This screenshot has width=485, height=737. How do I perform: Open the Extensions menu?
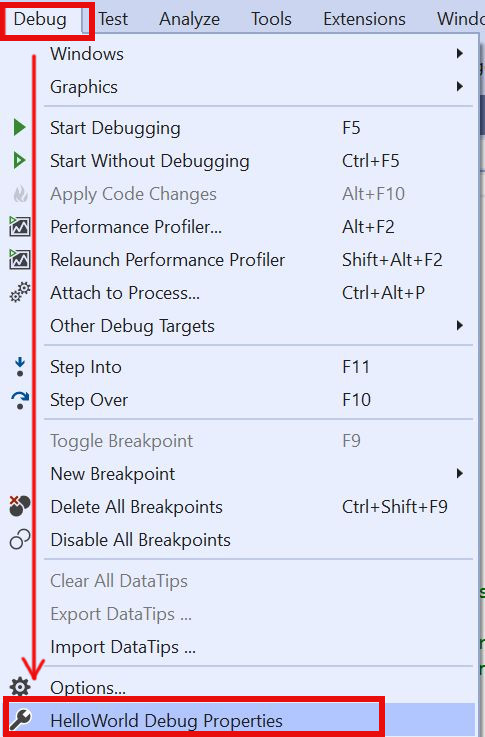(364, 19)
